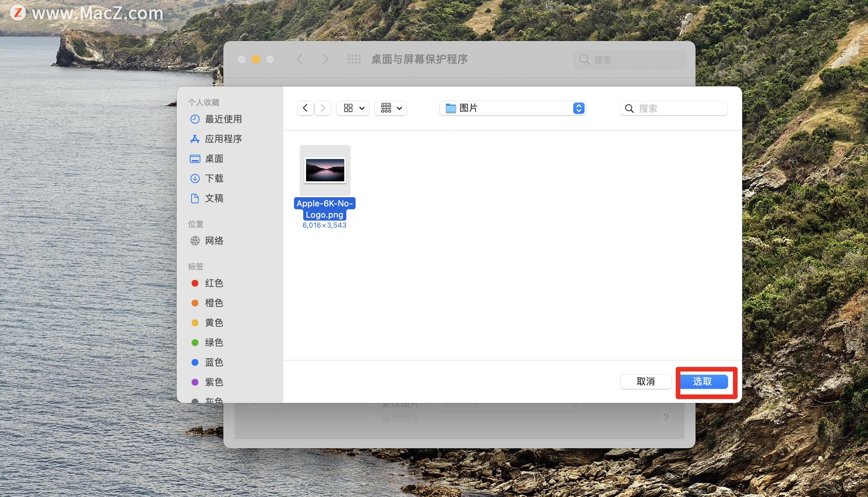Open the 应用程序 sidebar item
The height and width of the screenshot is (497, 868).
coord(224,139)
